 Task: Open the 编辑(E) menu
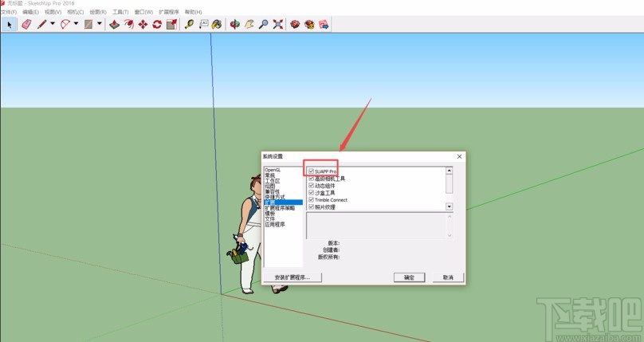(30, 12)
